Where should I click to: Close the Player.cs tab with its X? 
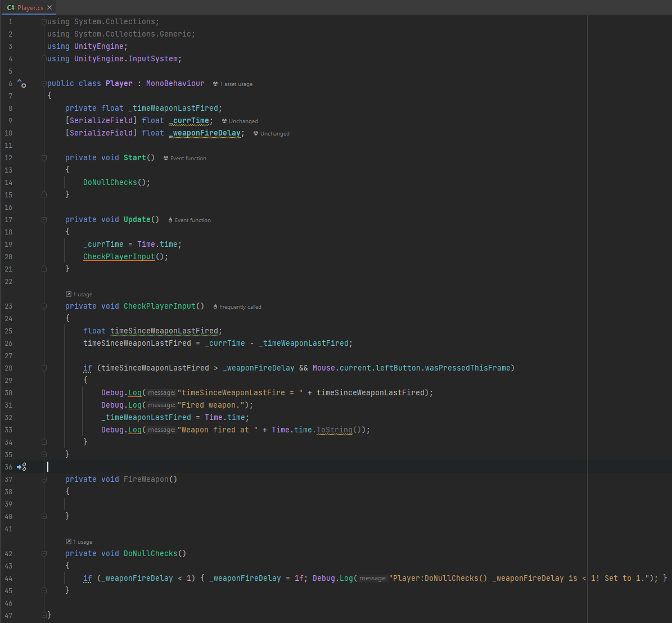point(49,8)
